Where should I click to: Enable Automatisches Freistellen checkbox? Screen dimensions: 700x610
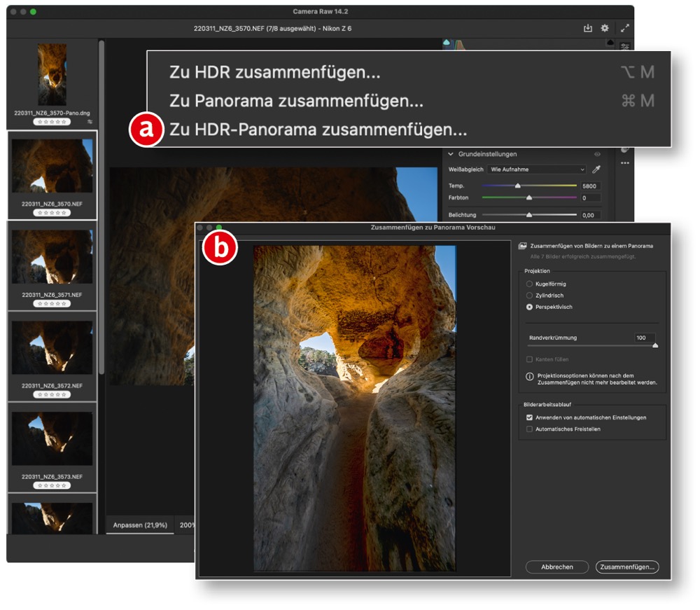[x=530, y=429]
